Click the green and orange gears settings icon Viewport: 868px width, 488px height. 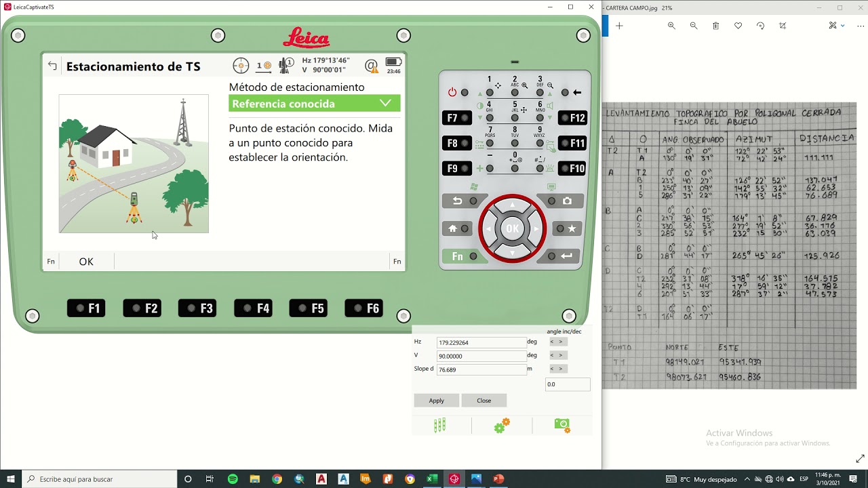(x=502, y=426)
